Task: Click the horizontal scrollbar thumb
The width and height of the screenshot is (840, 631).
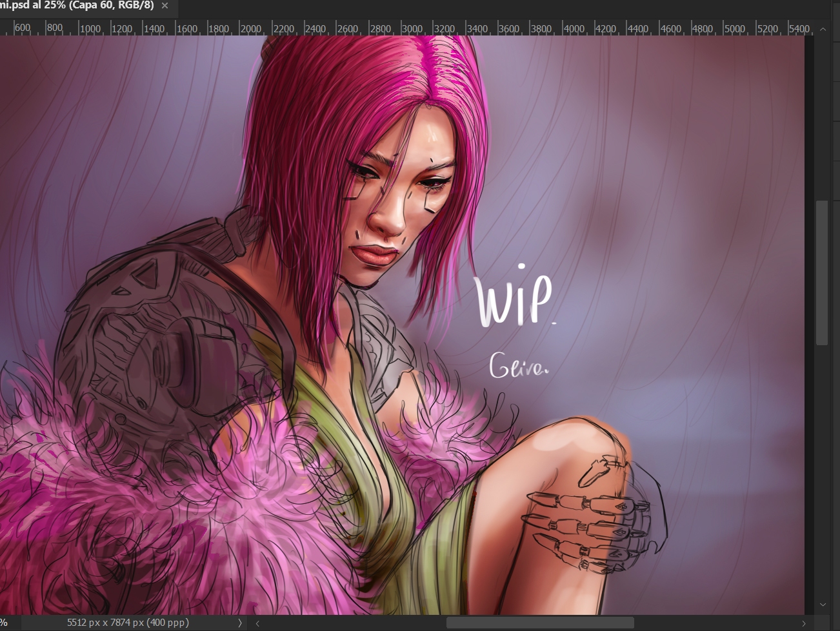Action: [x=539, y=623]
